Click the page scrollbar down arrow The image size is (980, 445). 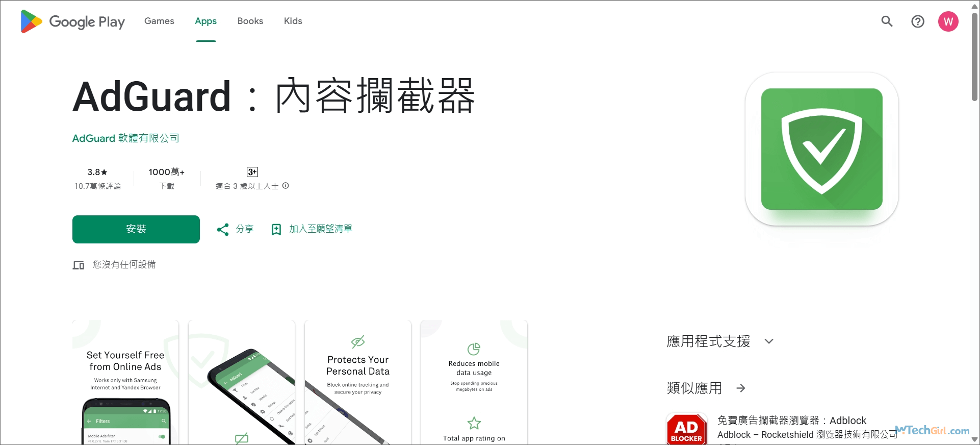974,439
